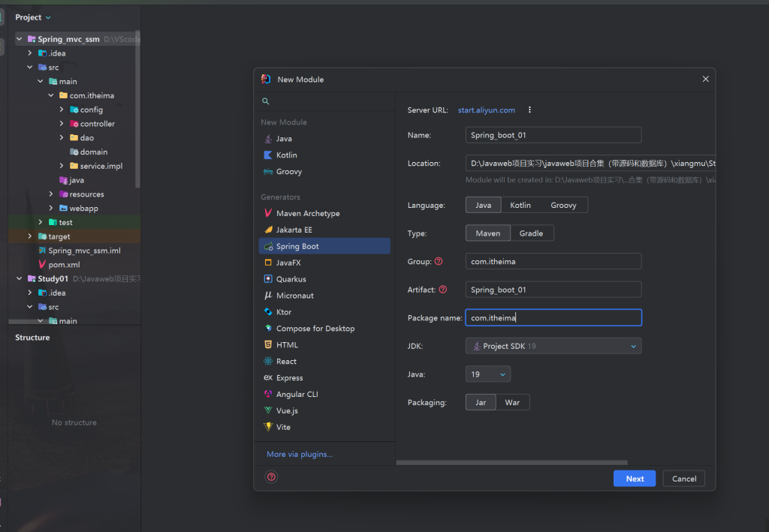
Task: Open the start.aliyun.com server link
Action: pyautogui.click(x=486, y=110)
